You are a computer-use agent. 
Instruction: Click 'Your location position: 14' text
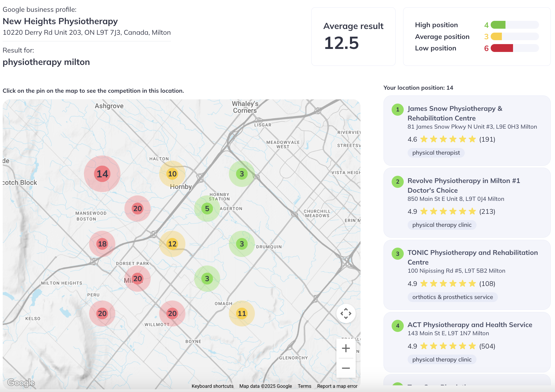(418, 88)
